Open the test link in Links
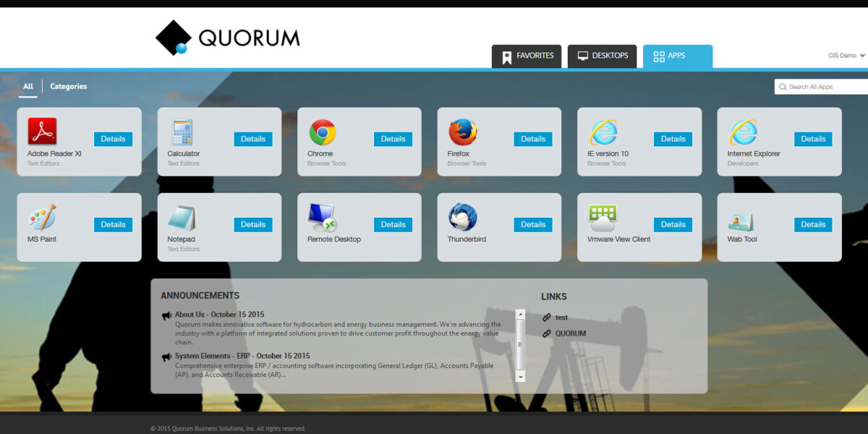Screen dimensions: 868x434 click(x=561, y=318)
